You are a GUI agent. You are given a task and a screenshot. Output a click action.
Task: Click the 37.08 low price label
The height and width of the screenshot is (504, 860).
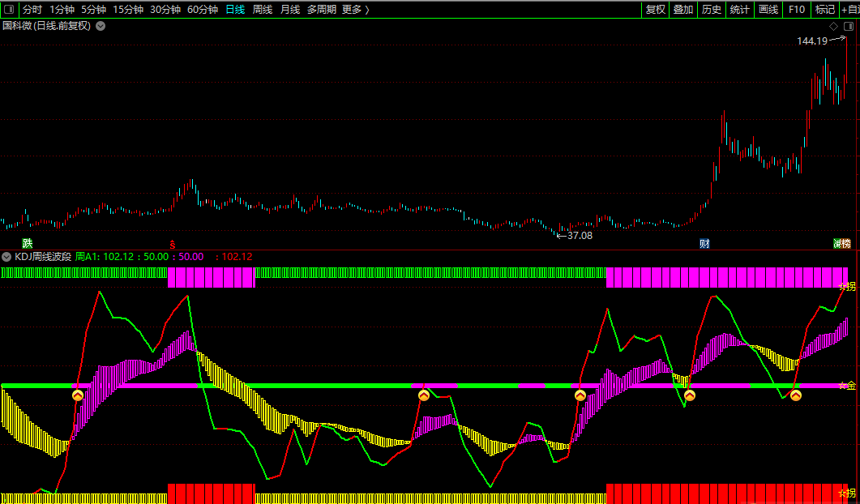[x=580, y=236]
